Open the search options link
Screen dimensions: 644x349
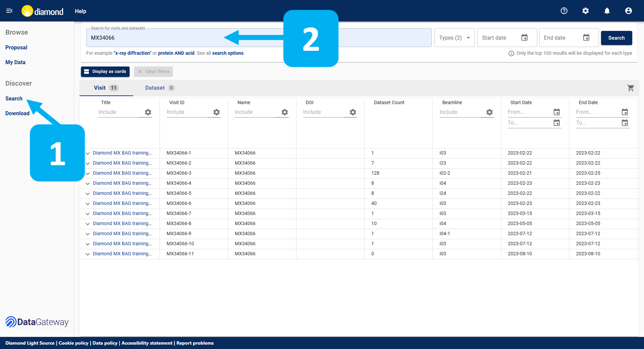(x=228, y=53)
